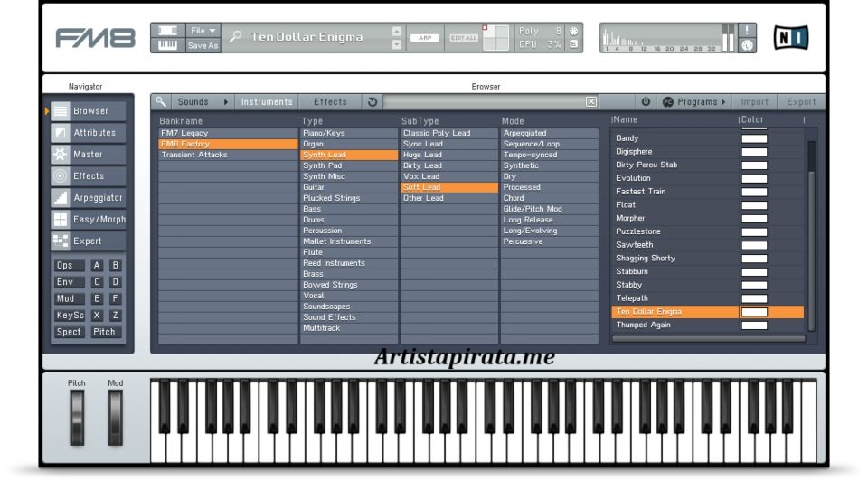Open the Spect page
868x500 pixels.
(x=69, y=332)
